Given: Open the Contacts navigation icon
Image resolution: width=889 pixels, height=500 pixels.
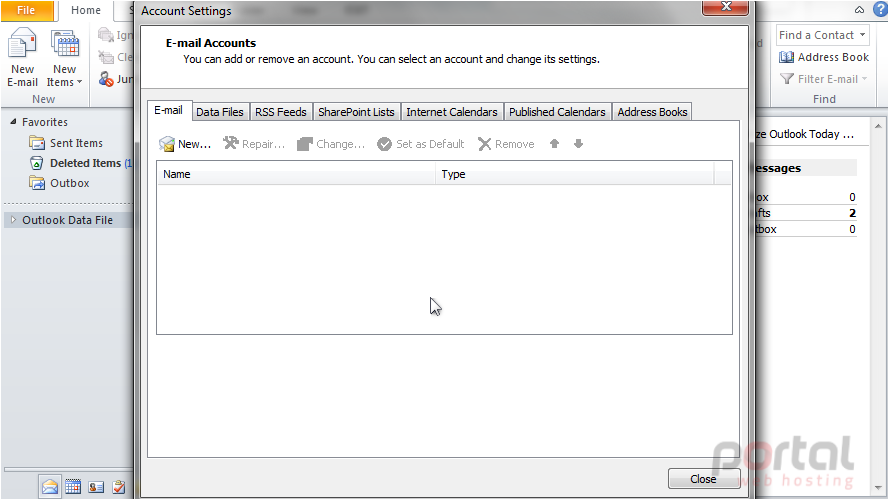Looking at the screenshot, I should pos(96,486).
